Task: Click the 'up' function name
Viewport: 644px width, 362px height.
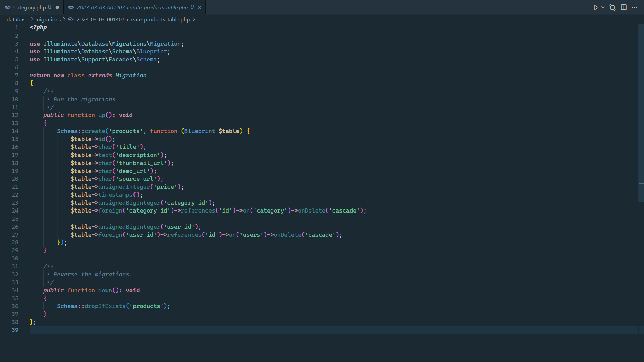Action: click(102, 115)
